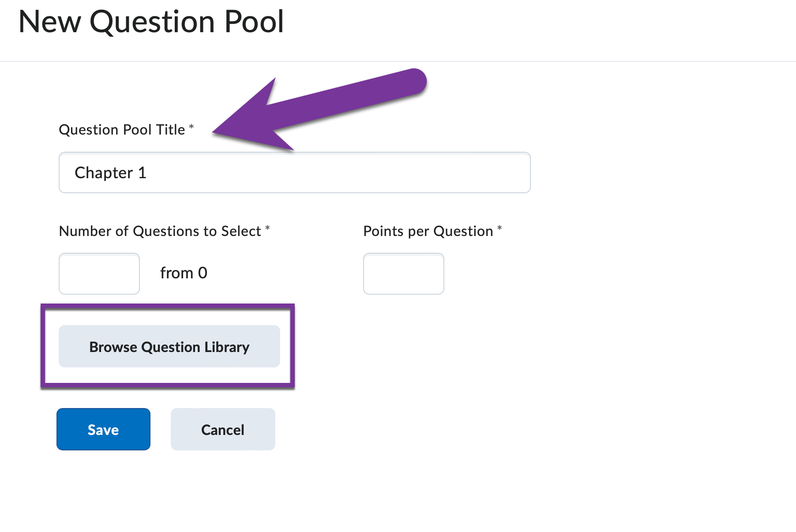
Task: Click the asterisk beside Points per Question
Action: (499, 229)
